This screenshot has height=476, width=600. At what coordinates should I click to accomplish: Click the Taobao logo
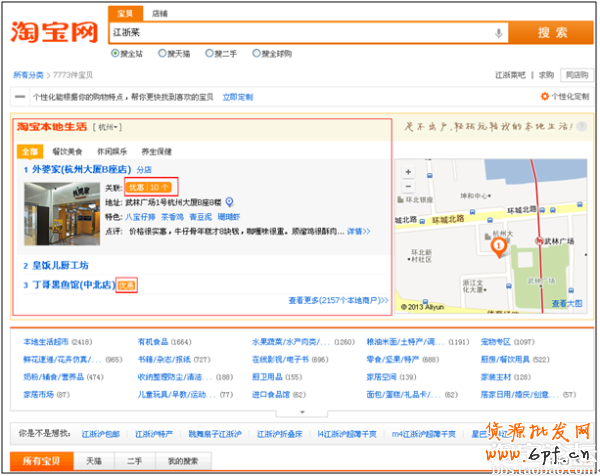[x=55, y=31]
